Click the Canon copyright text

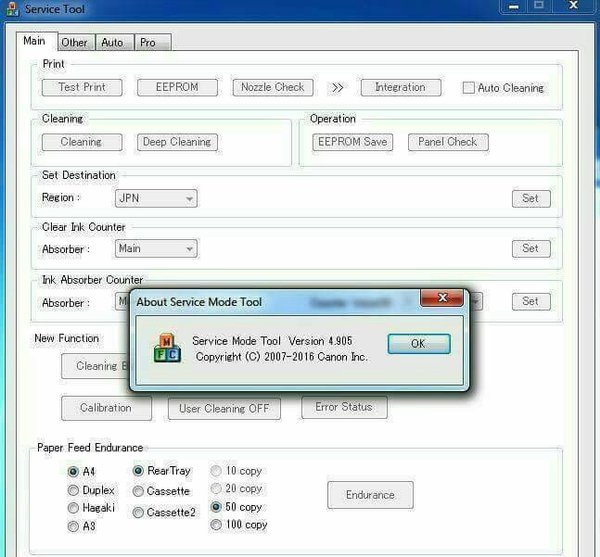(x=282, y=357)
